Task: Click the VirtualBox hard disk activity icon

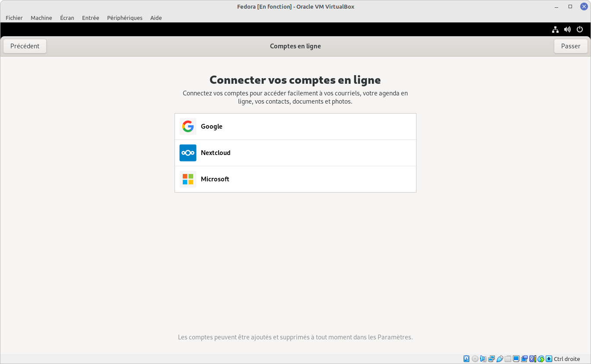Action: [x=466, y=359]
